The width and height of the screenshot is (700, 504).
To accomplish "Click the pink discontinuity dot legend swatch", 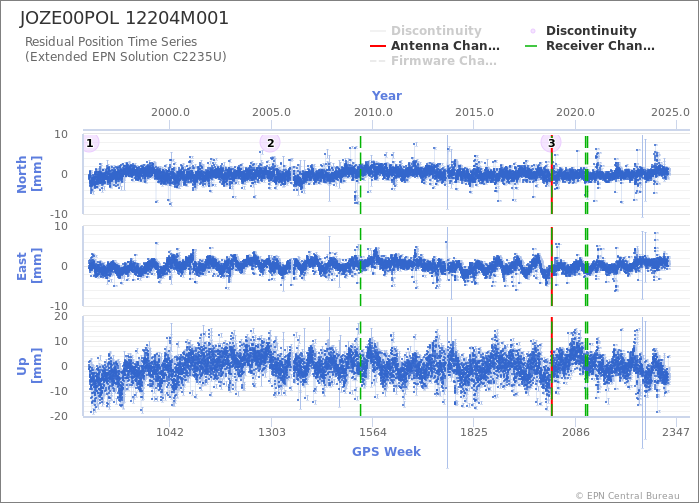I will 533,31.
